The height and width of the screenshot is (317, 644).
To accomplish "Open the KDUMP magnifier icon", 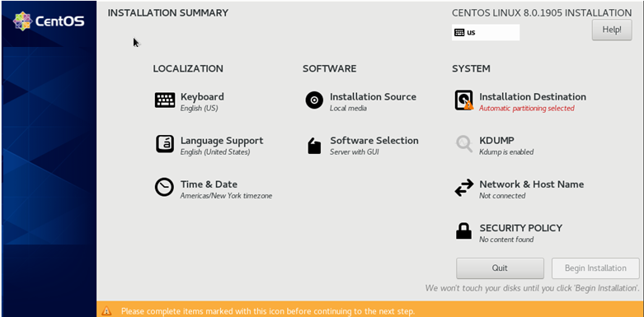I will coord(463,144).
